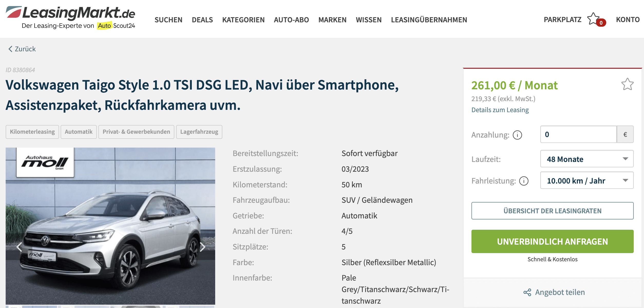
Task: Select the Kilometerleasing tag
Action: 32,132
